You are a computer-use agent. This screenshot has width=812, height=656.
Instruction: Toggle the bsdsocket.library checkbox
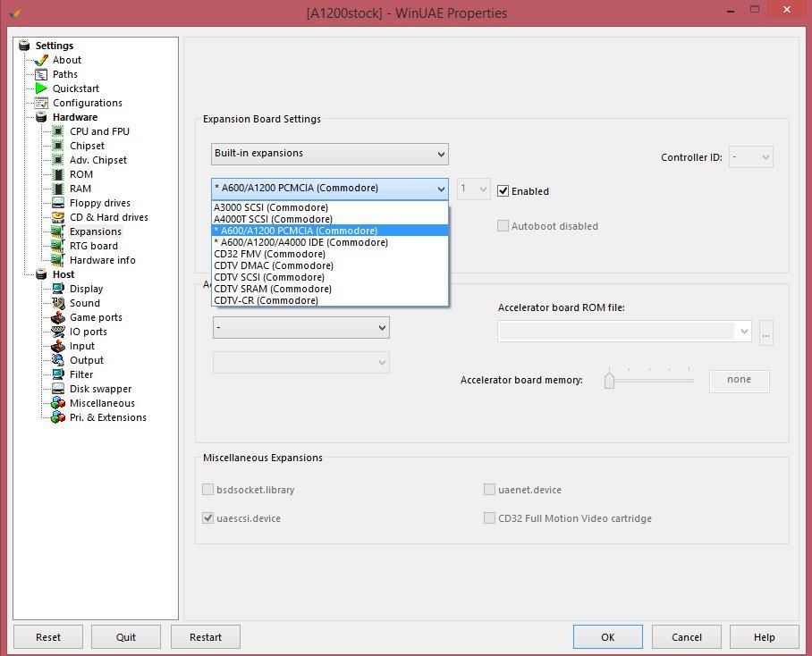[x=207, y=490]
